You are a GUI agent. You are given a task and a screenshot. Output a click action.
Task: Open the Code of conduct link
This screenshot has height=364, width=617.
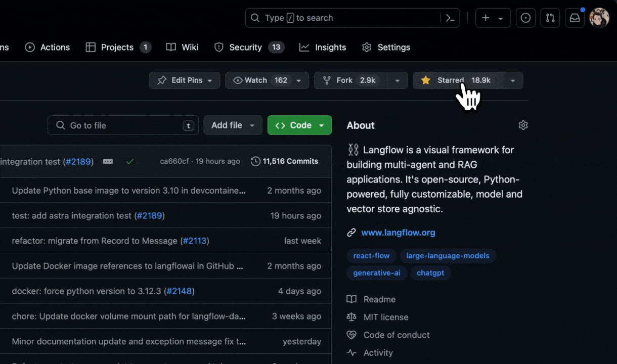tap(396, 335)
